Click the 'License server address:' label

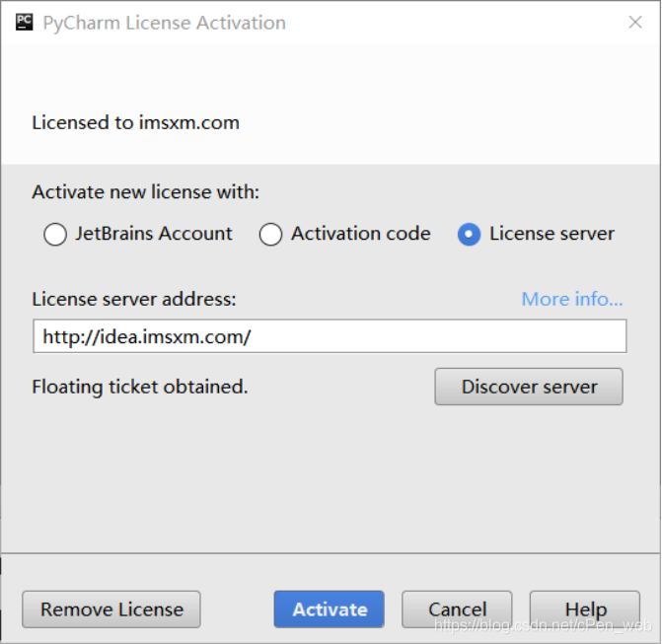coord(134,299)
